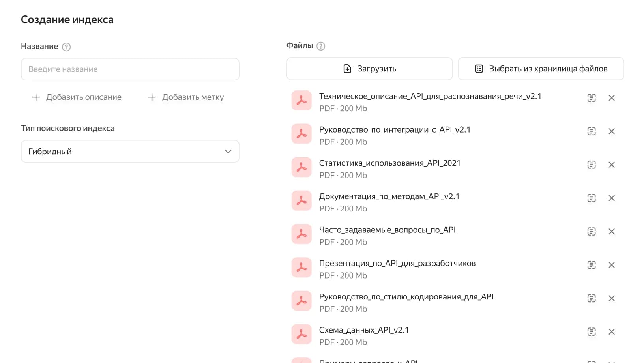The image size is (644, 363).
Task: Open help tooltip next to Файлы
Action: click(321, 46)
